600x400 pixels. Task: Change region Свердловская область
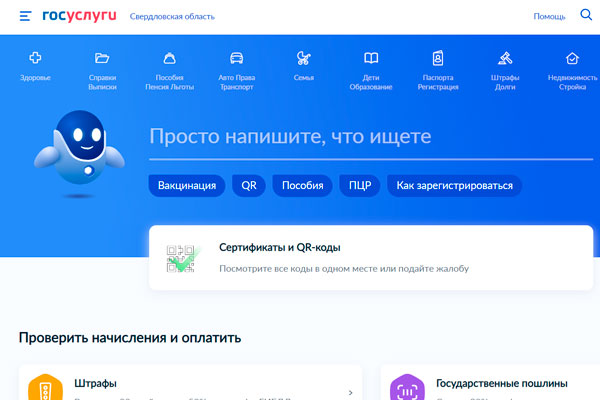tap(172, 16)
